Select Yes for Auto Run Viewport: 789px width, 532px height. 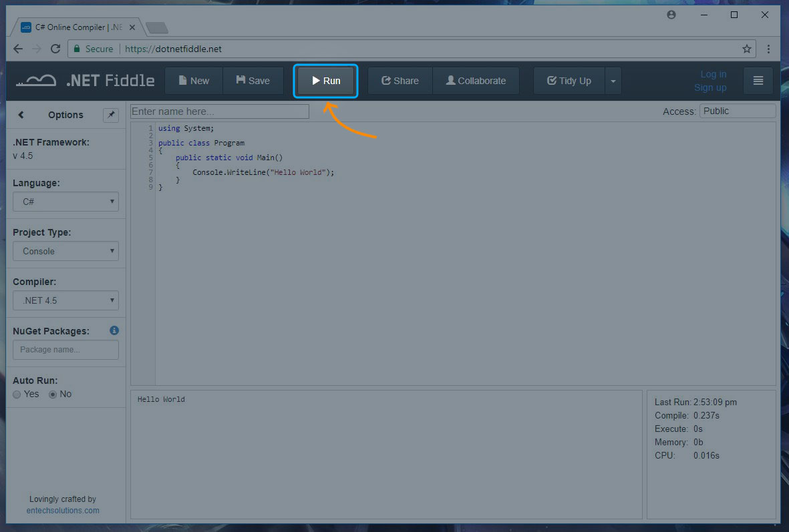[17, 394]
